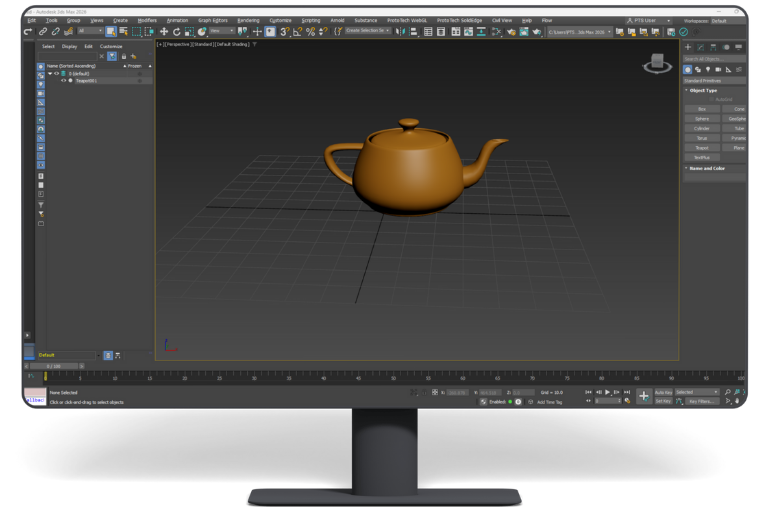This screenshot has height=512, width=768.
Task: Click the Select and Place tool
Action: (x=202, y=32)
